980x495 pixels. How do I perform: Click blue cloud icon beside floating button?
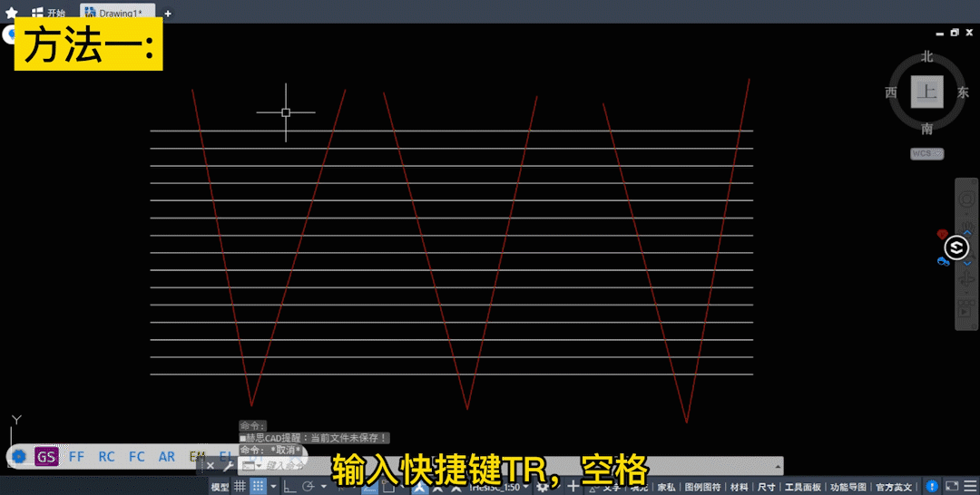click(943, 261)
